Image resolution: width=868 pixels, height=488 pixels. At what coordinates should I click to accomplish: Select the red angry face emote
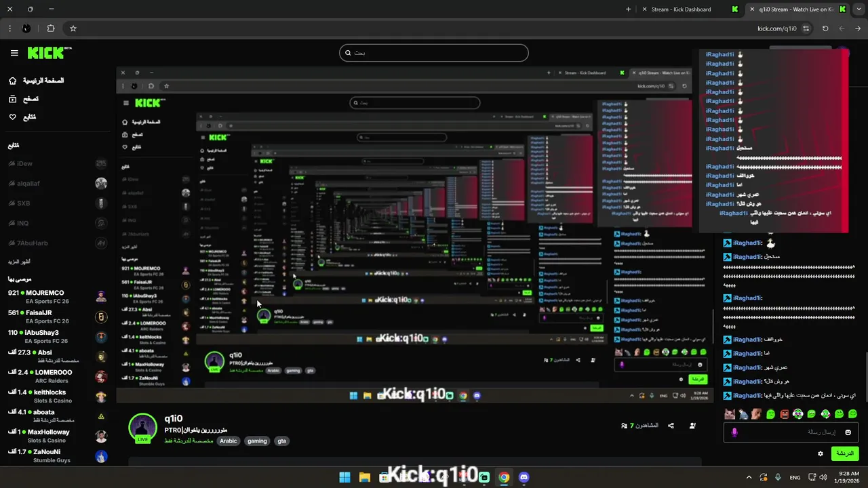pyautogui.click(x=785, y=413)
